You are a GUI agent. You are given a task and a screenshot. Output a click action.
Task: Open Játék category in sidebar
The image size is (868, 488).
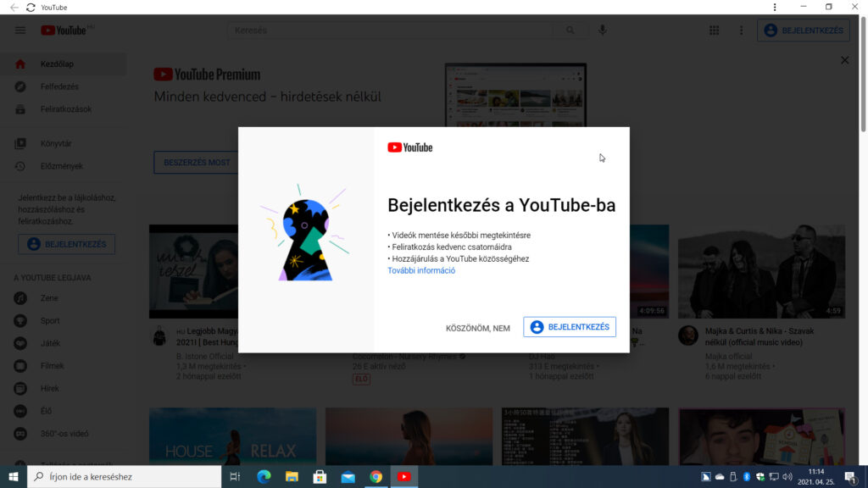(x=63, y=344)
